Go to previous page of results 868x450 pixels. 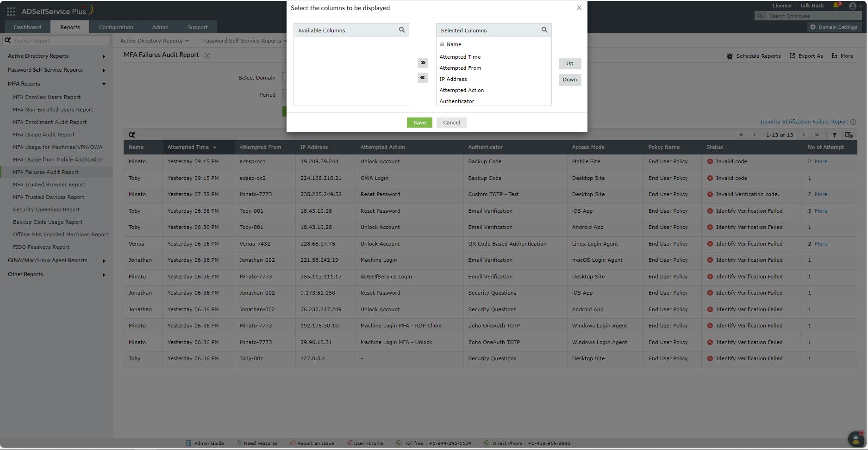point(755,135)
